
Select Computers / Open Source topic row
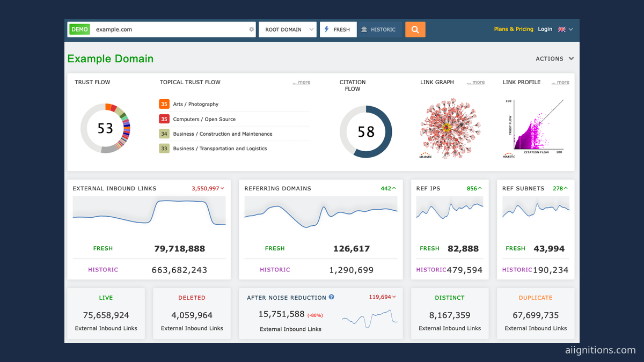point(235,119)
